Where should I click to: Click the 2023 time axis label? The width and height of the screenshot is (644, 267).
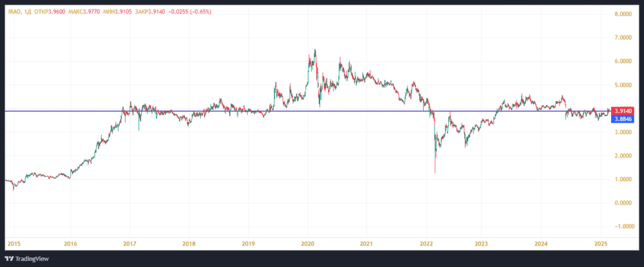point(482,244)
